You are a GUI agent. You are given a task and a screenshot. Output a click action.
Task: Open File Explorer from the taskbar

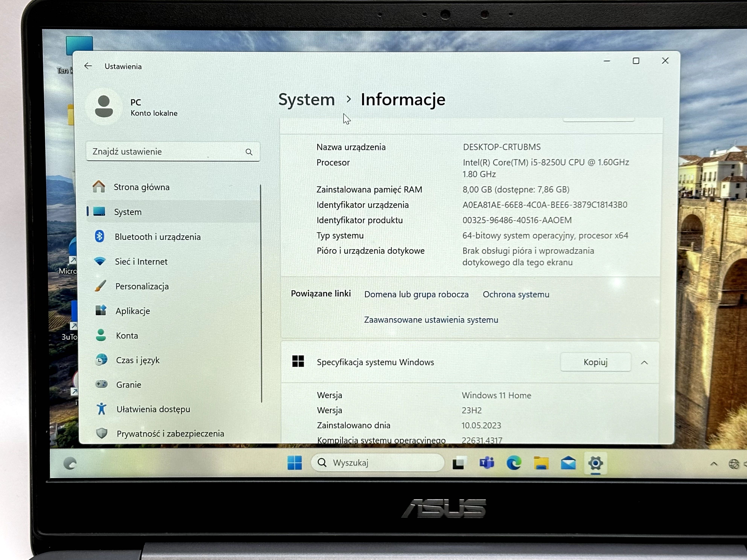(x=541, y=463)
